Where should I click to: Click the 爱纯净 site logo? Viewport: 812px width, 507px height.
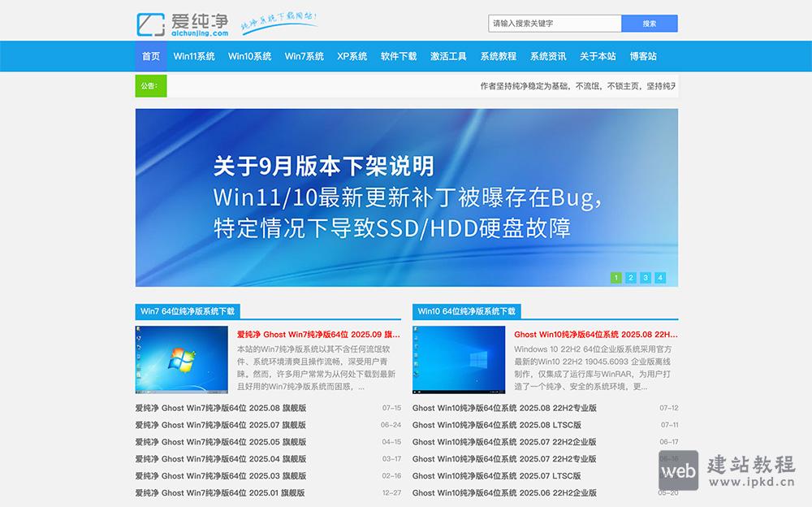182,24
